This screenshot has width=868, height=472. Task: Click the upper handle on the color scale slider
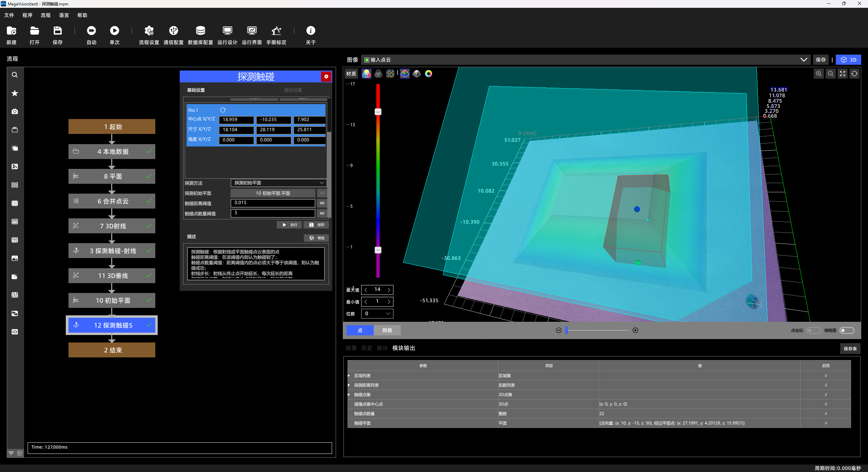pos(378,112)
